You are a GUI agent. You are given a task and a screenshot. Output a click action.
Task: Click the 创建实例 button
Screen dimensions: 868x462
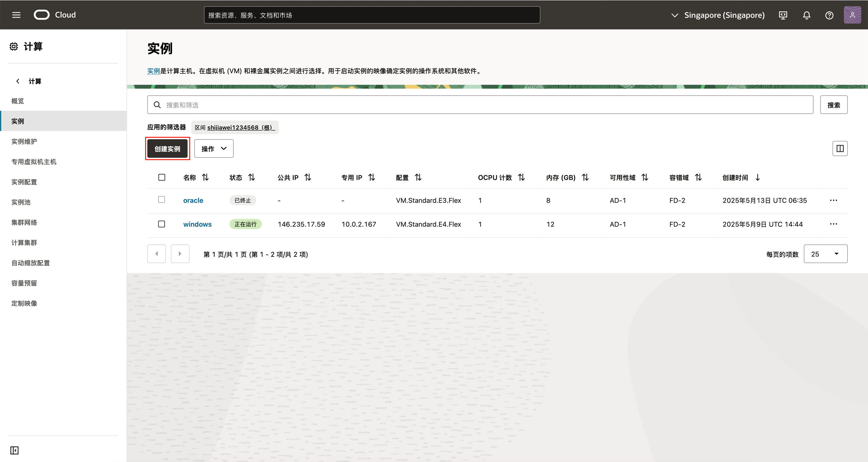pos(167,148)
